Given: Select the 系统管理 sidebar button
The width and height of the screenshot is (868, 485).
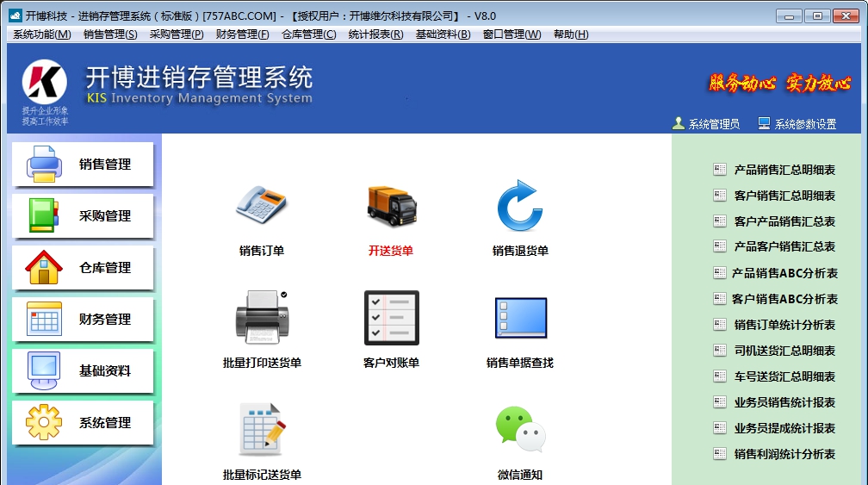Looking at the screenshot, I should 83,422.
